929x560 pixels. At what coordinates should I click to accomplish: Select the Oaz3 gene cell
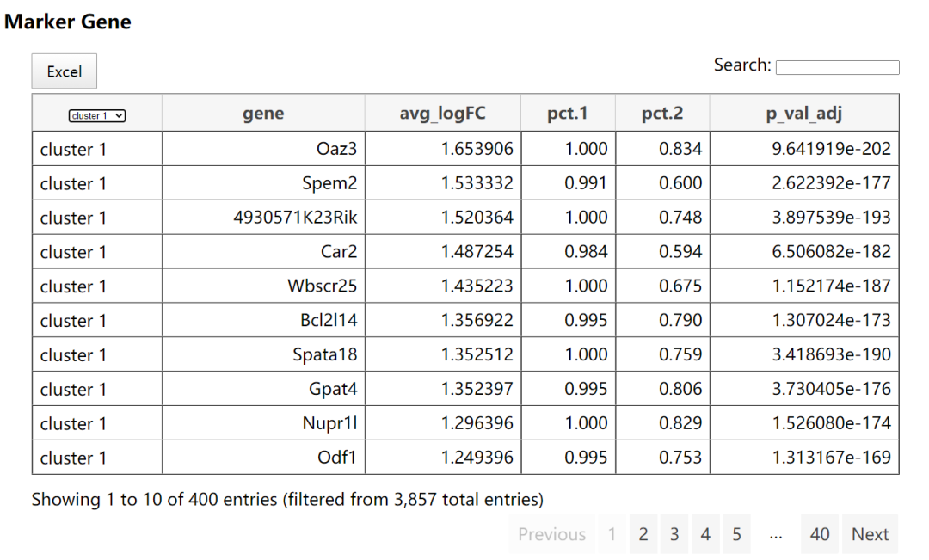point(336,149)
